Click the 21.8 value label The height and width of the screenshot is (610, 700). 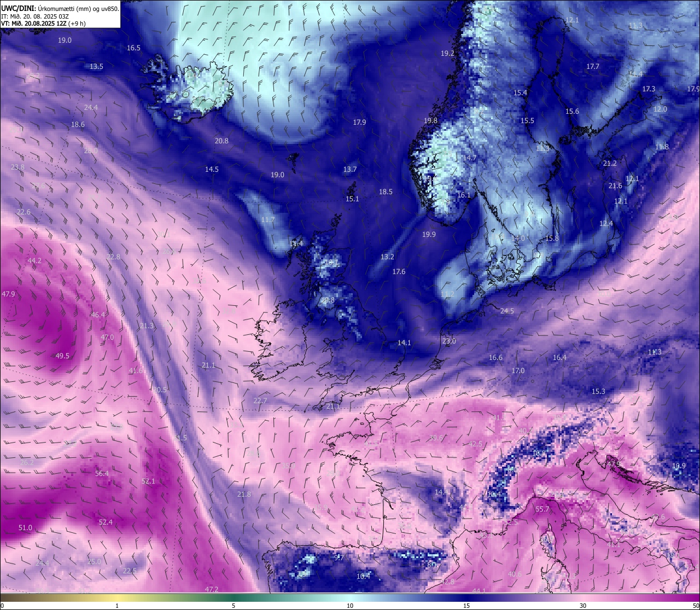point(244,495)
